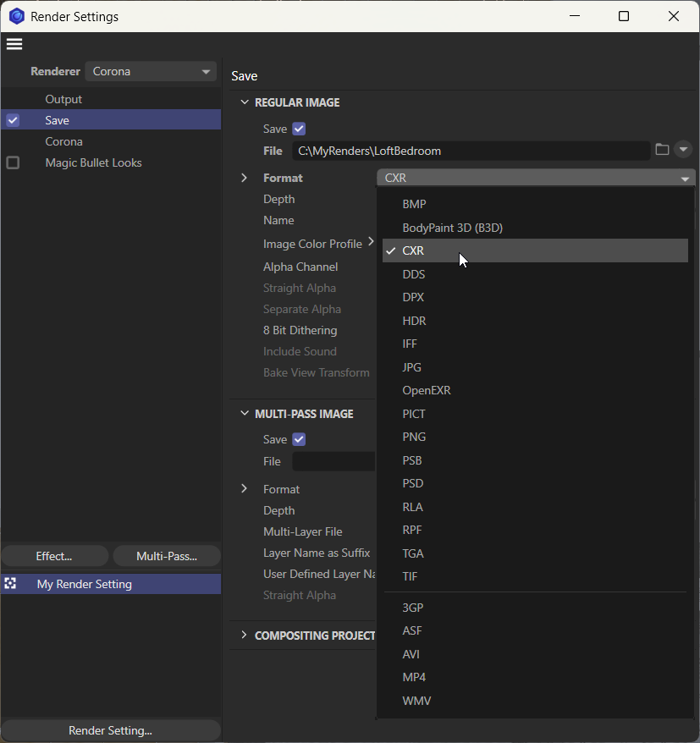Expand the Multi-Pass Format options
The height and width of the screenshot is (743, 700).
click(x=244, y=488)
